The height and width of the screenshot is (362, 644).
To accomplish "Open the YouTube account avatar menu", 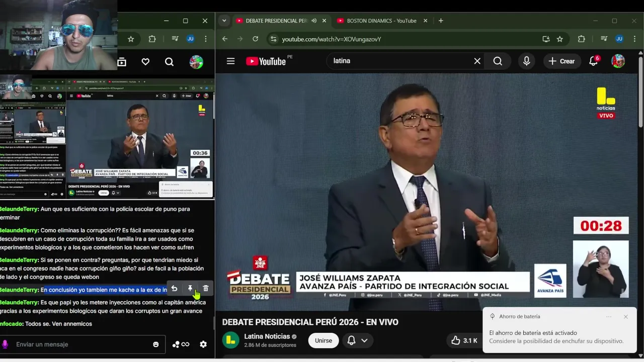I will 618,61.
